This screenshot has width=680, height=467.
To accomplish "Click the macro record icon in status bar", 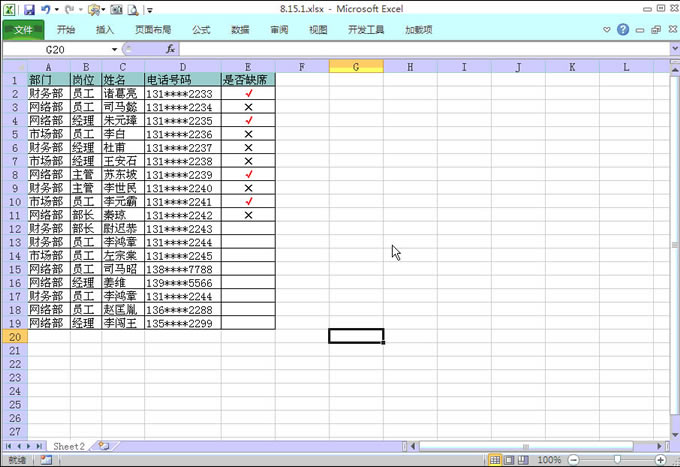I will tap(46, 460).
